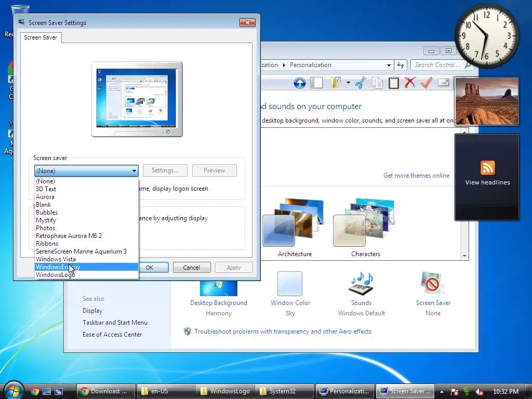Click the Action Center flag tray icon
The width and height of the screenshot is (532, 399).
click(x=454, y=392)
